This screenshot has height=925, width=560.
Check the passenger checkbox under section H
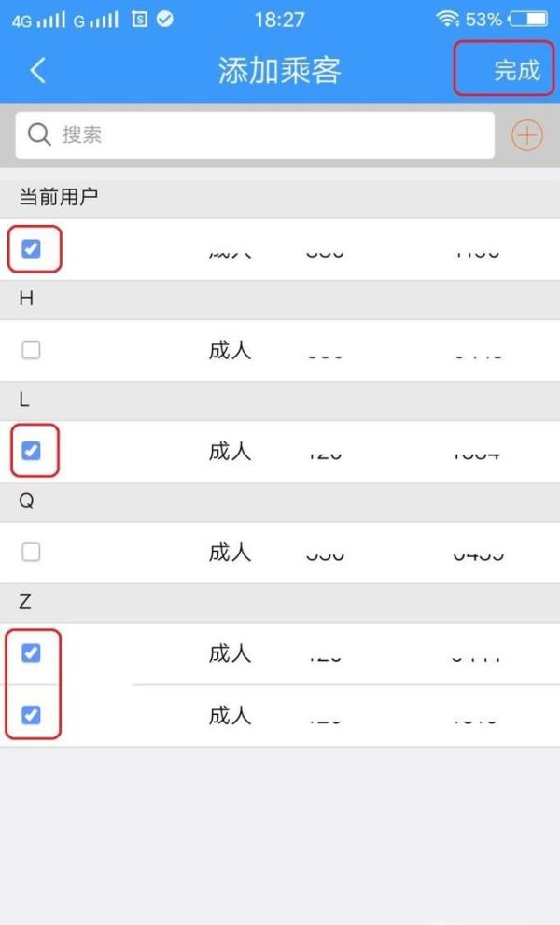click(x=31, y=350)
